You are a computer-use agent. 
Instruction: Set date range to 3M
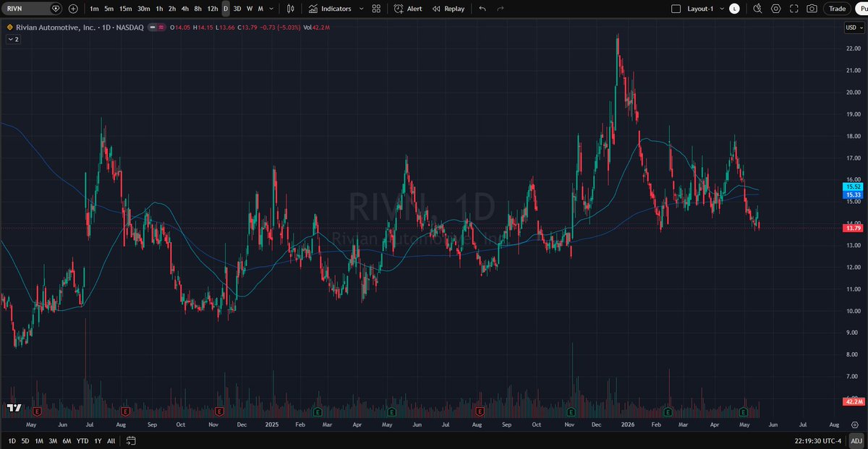point(53,440)
